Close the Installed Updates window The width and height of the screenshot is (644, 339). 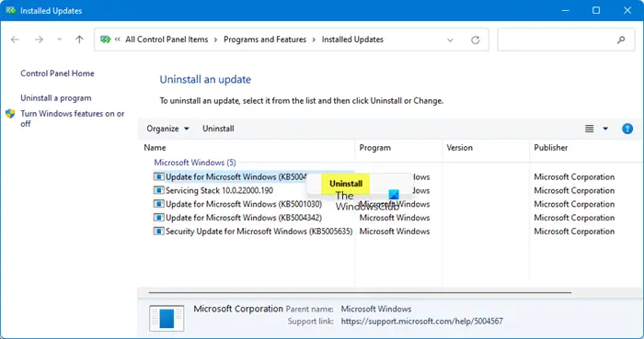tap(627, 10)
